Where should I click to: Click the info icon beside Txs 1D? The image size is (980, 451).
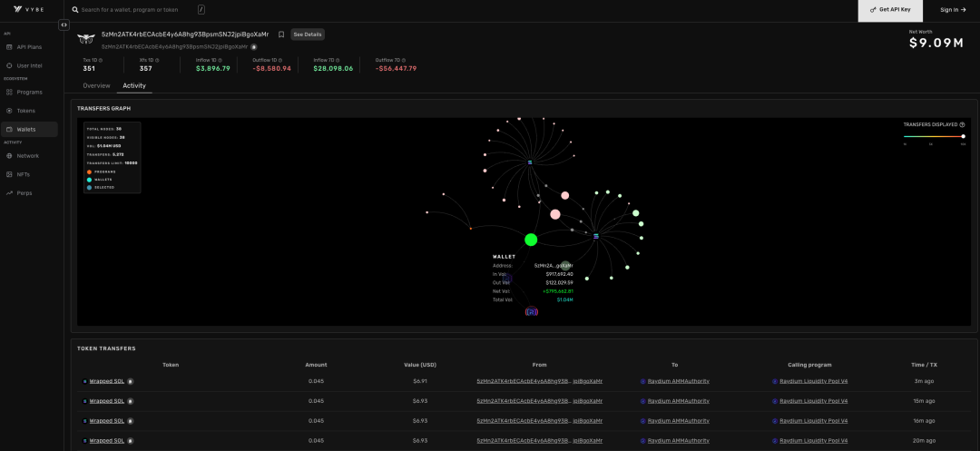(x=100, y=60)
